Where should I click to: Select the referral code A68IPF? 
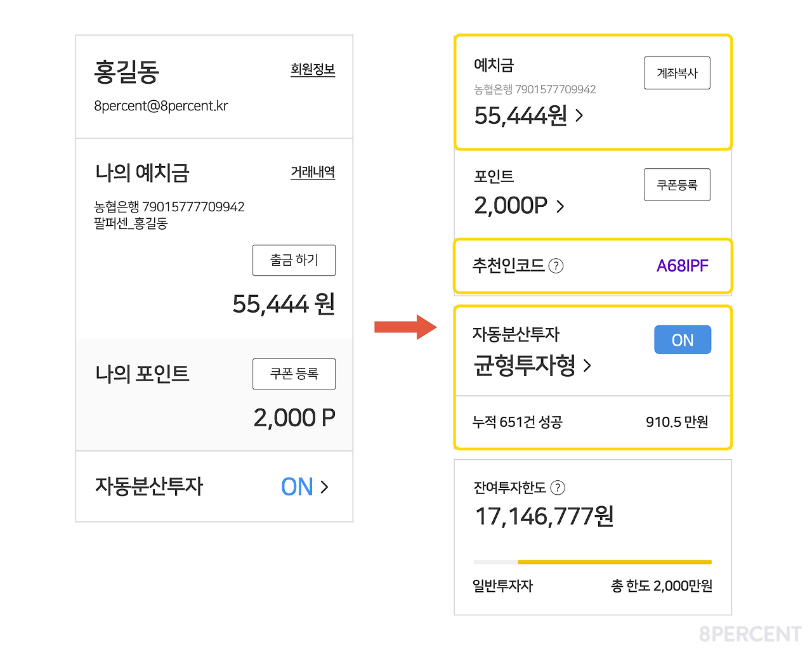click(x=682, y=266)
